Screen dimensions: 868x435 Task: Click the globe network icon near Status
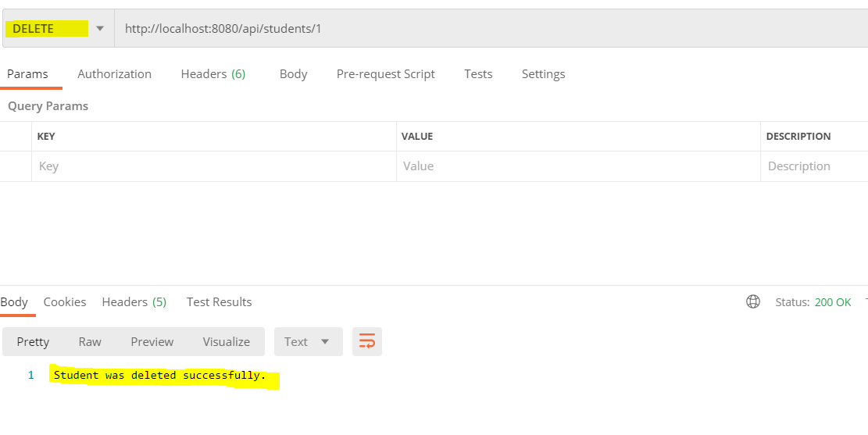pos(753,301)
